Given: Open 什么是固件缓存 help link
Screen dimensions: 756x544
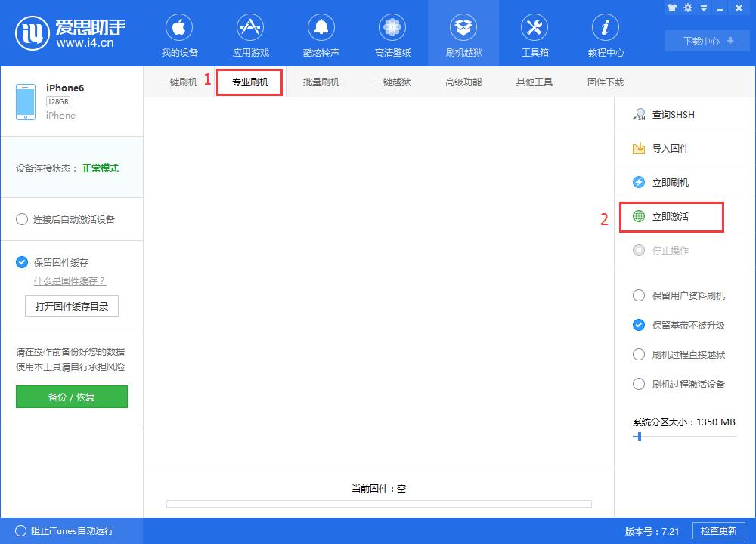Looking at the screenshot, I should pyautogui.click(x=69, y=281).
